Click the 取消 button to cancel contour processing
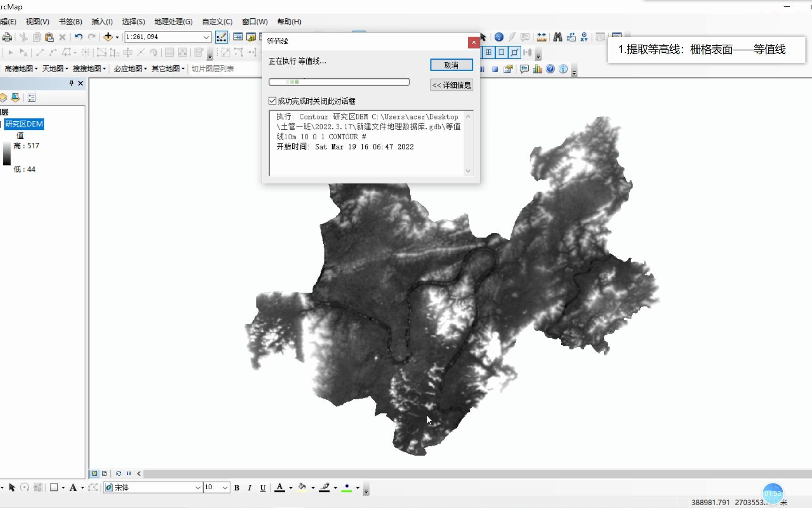The height and width of the screenshot is (508, 812). (x=451, y=64)
